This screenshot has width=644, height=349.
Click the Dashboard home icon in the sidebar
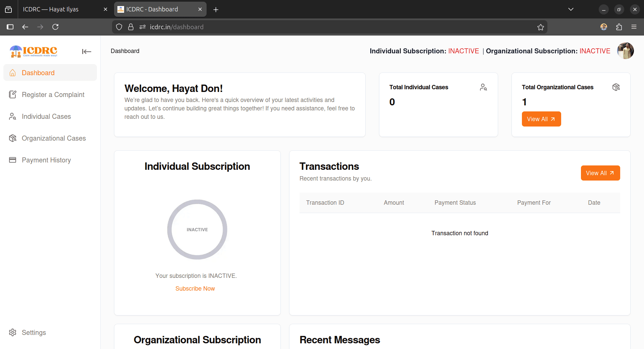[x=13, y=73]
